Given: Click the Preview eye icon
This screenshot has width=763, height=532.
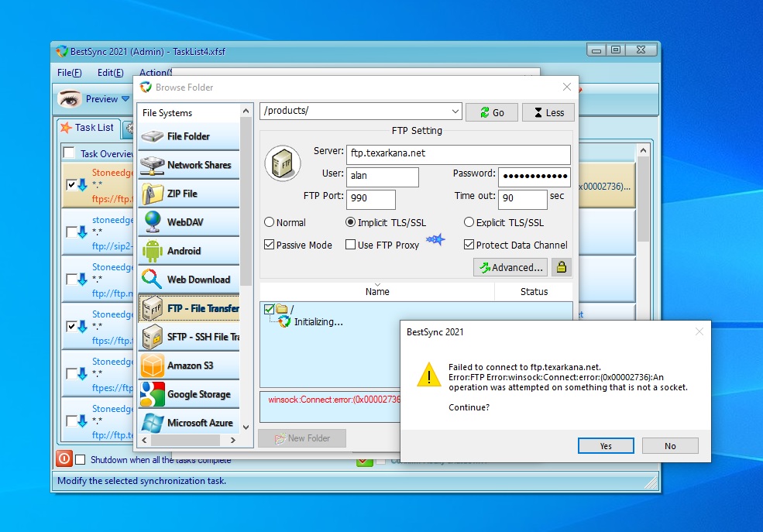Looking at the screenshot, I should click(x=69, y=98).
